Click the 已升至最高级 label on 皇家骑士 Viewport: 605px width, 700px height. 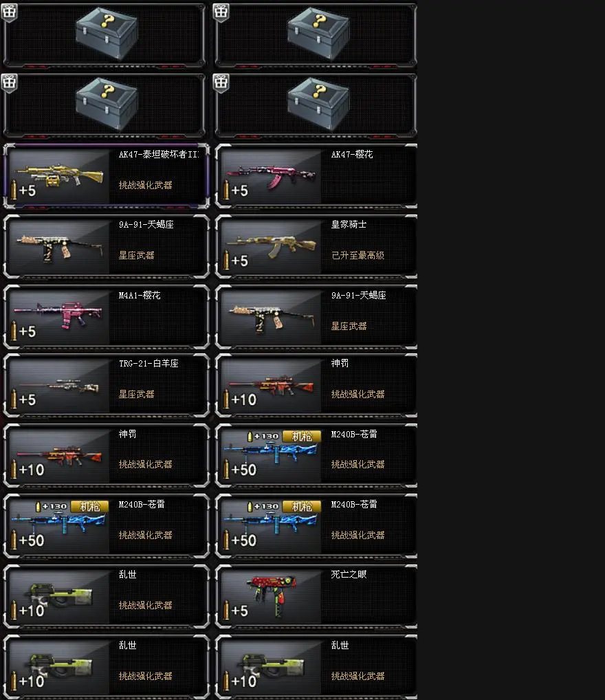pyautogui.click(x=357, y=255)
